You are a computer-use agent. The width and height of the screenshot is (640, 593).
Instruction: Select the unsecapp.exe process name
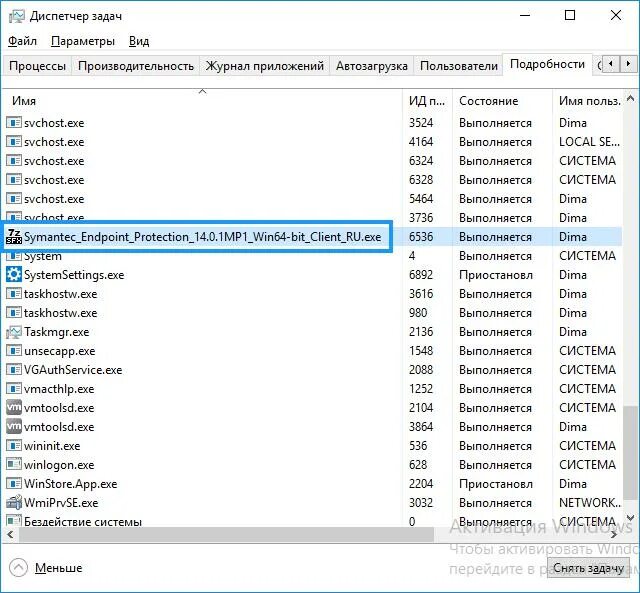click(x=60, y=351)
